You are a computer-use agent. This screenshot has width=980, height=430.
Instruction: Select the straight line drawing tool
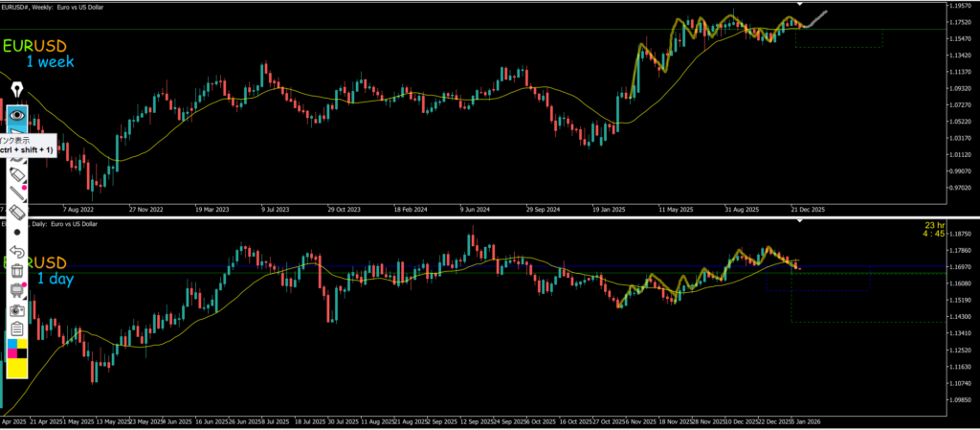17,195
